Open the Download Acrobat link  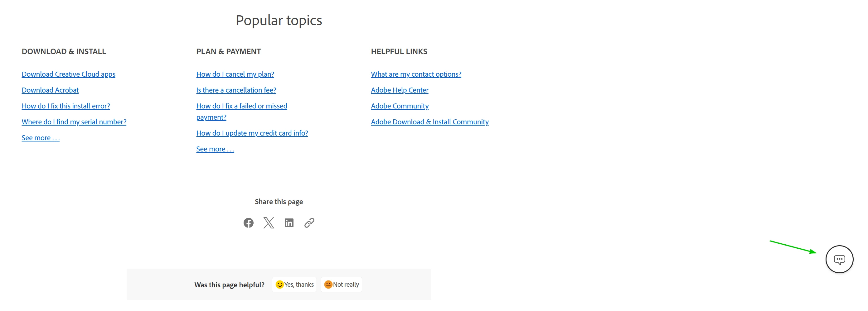click(x=50, y=90)
